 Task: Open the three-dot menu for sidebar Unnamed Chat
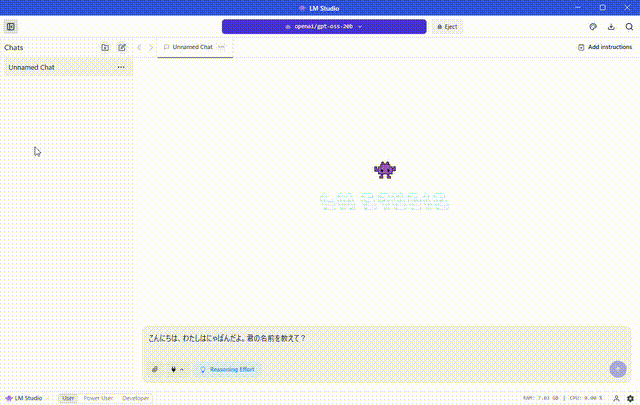(121, 67)
